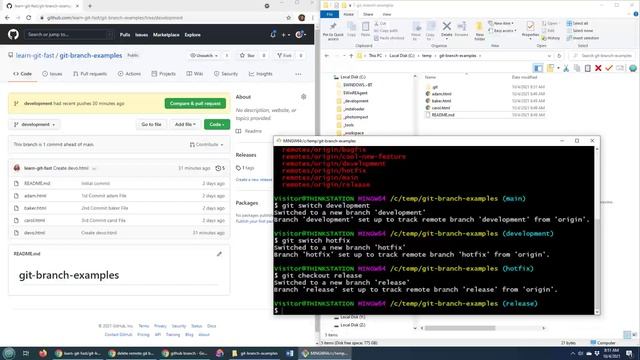
Task: Open the Contribute dropdown
Action: click(x=207, y=144)
